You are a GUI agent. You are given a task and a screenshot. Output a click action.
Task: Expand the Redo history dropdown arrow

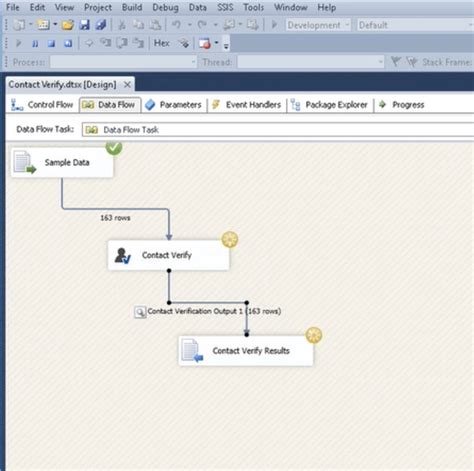tap(215, 25)
